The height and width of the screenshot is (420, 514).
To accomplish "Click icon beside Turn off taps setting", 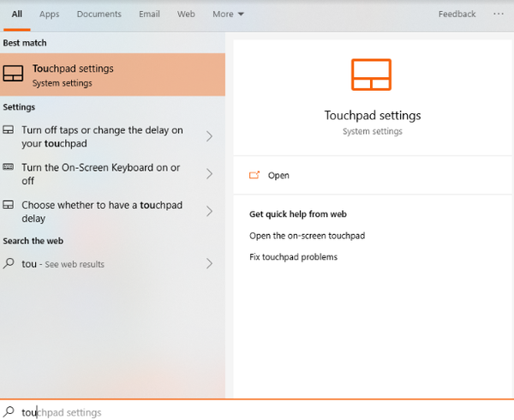I will (x=9, y=130).
